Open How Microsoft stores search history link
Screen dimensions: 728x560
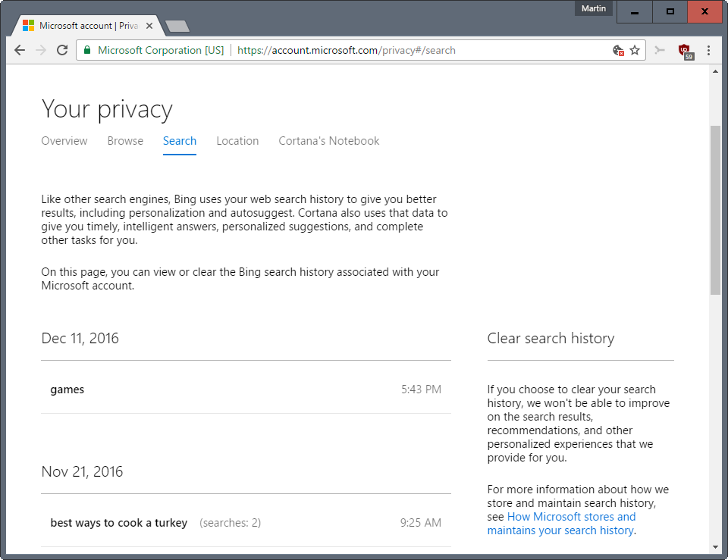[x=561, y=524]
